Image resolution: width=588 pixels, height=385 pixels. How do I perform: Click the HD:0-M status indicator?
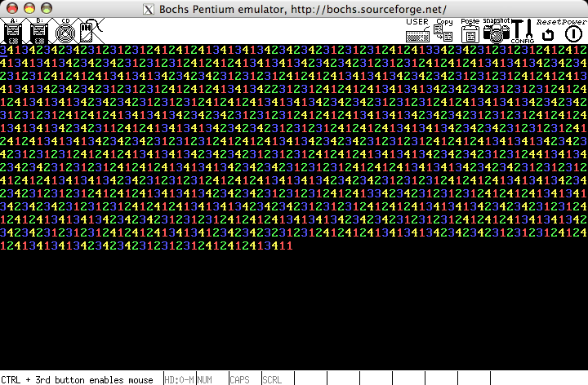[180, 379]
